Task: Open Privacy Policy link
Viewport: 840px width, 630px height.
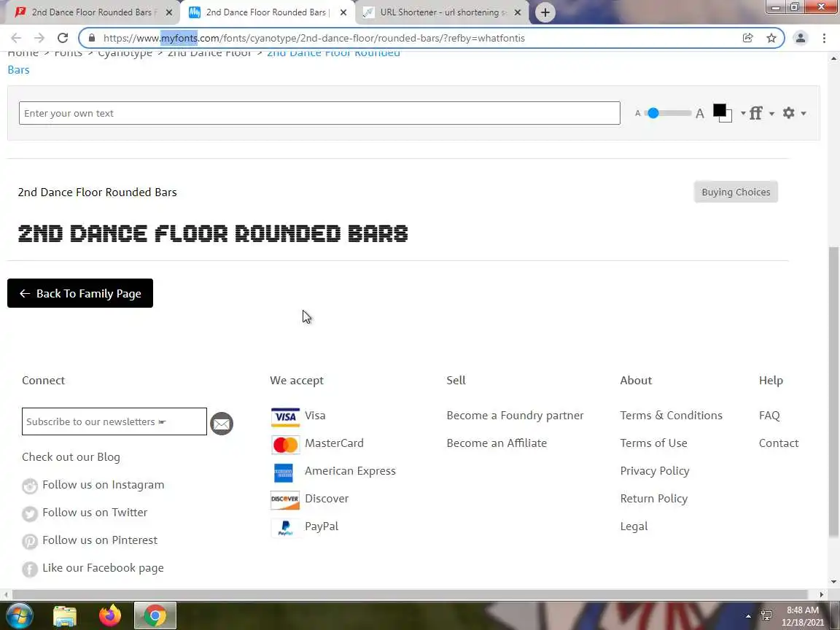Action: (x=655, y=471)
